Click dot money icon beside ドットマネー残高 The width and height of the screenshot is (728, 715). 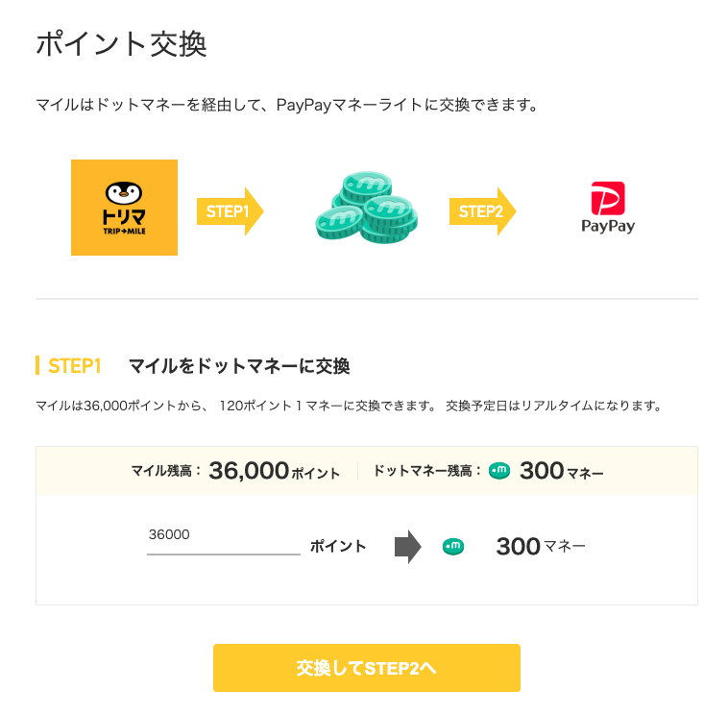(499, 471)
